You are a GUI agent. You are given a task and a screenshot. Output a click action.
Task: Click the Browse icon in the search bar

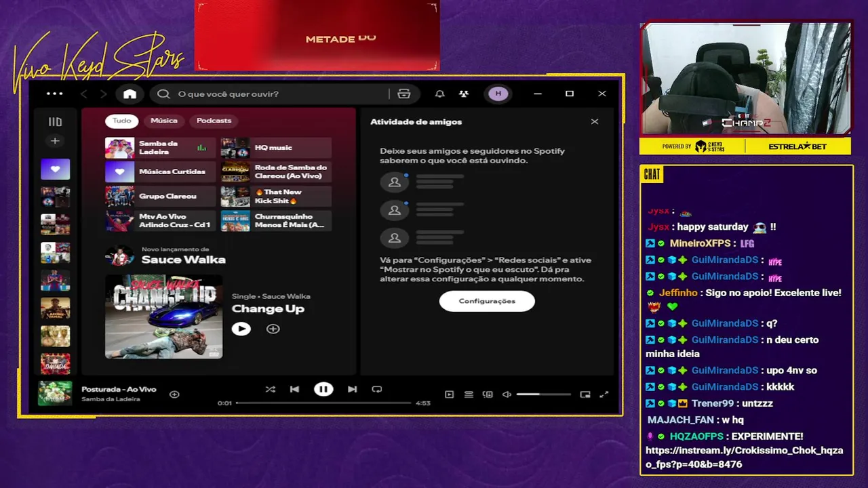click(404, 94)
